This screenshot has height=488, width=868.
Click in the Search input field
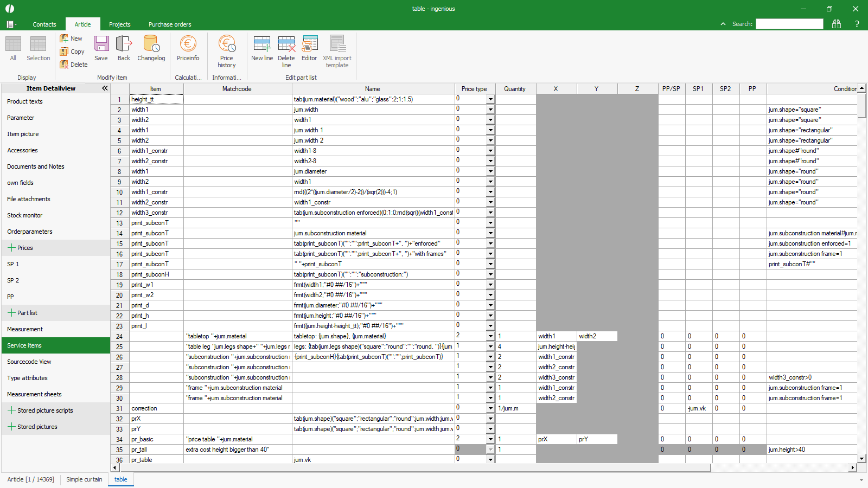789,24
